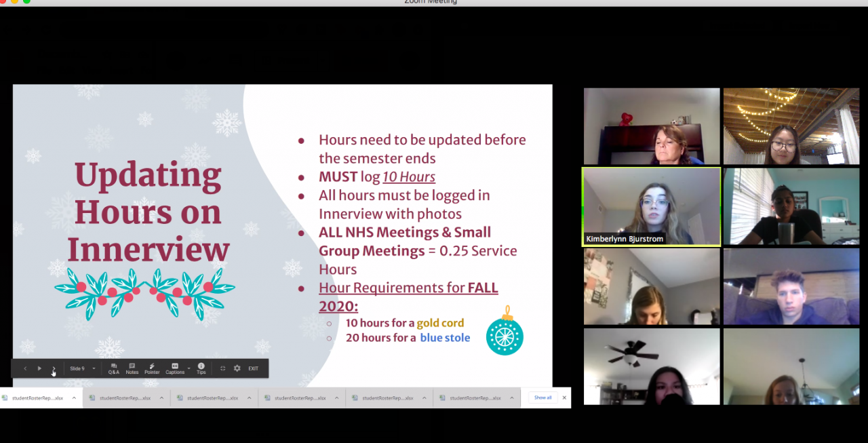Open the Slide 9 selector dropdown
This screenshot has width=868, height=443.
(83, 368)
